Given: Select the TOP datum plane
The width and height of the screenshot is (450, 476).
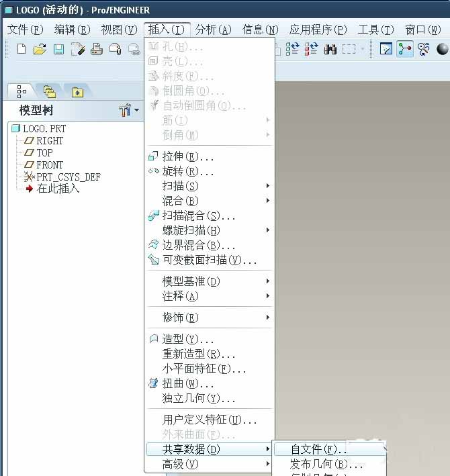Looking at the screenshot, I should click(38, 152).
